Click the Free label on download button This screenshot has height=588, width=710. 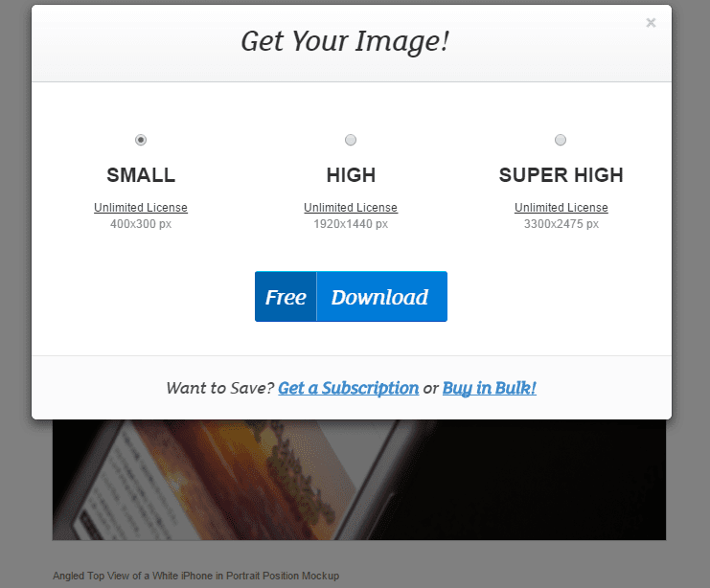[286, 297]
